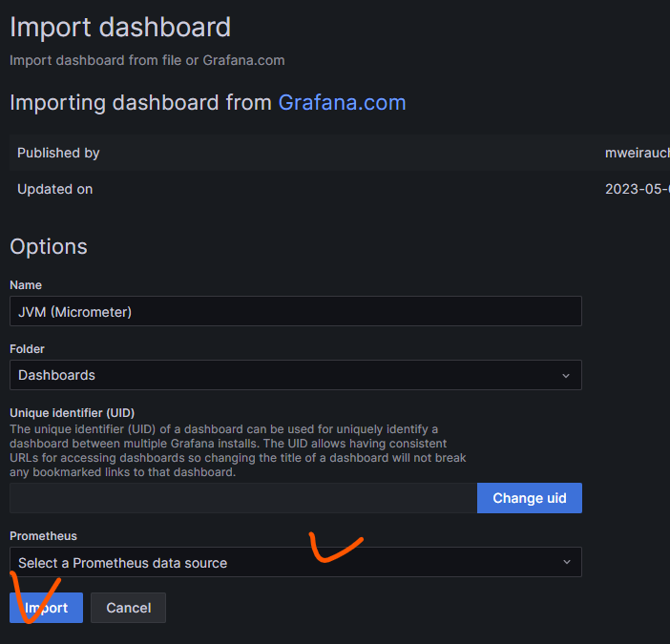Open the Folder dropdown showing Dashboards
Screen dimensions: 670x644
296,375
